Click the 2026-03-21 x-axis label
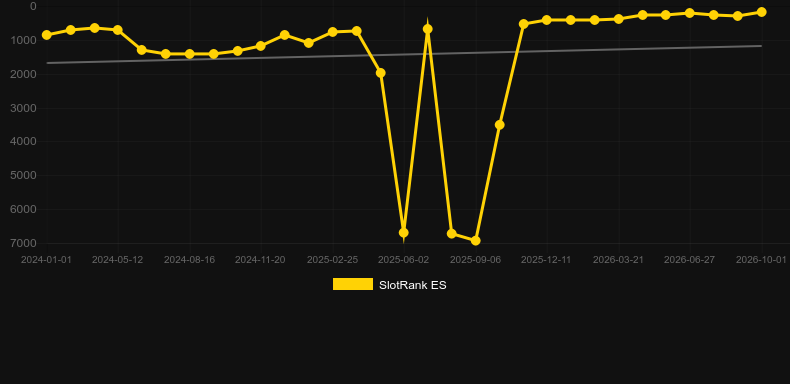Screen dimensions: 790x384 click(618, 260)
